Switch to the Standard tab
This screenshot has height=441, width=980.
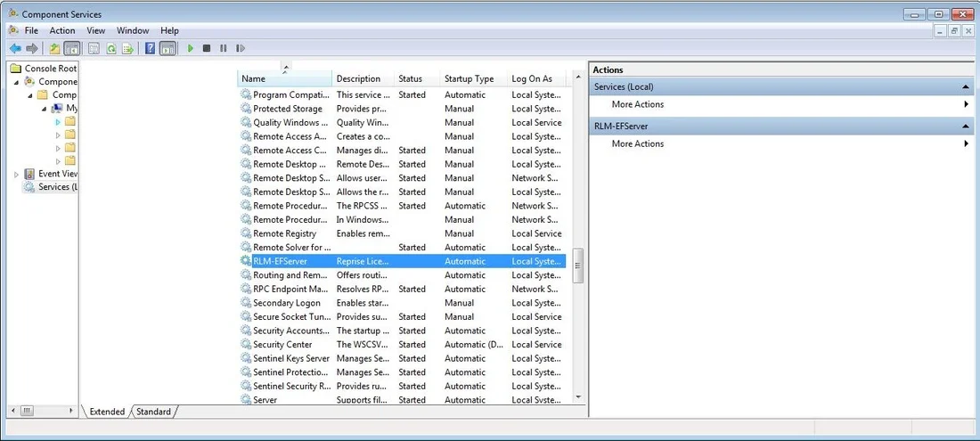point(154,412)
